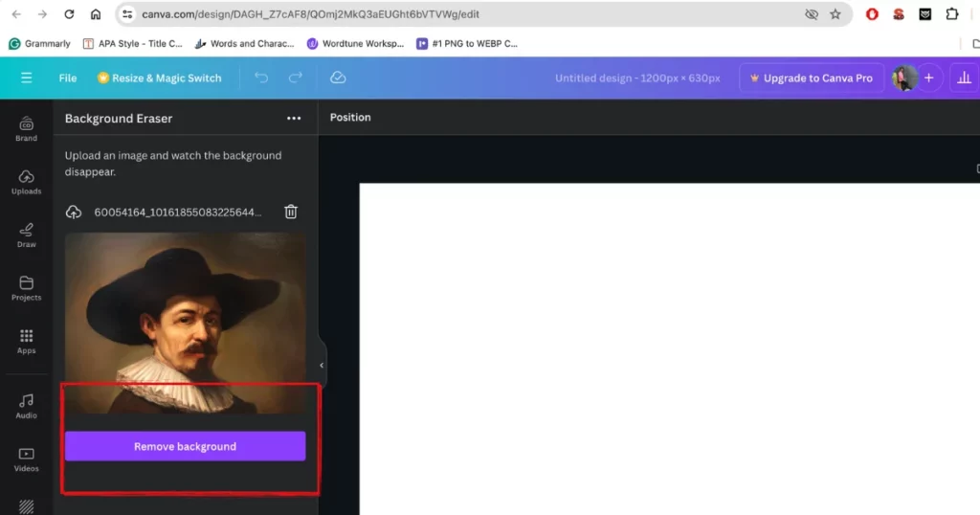Open Grammarly bookmark
The height and width of the screenshot is (515, 980).
coord(39,44)
